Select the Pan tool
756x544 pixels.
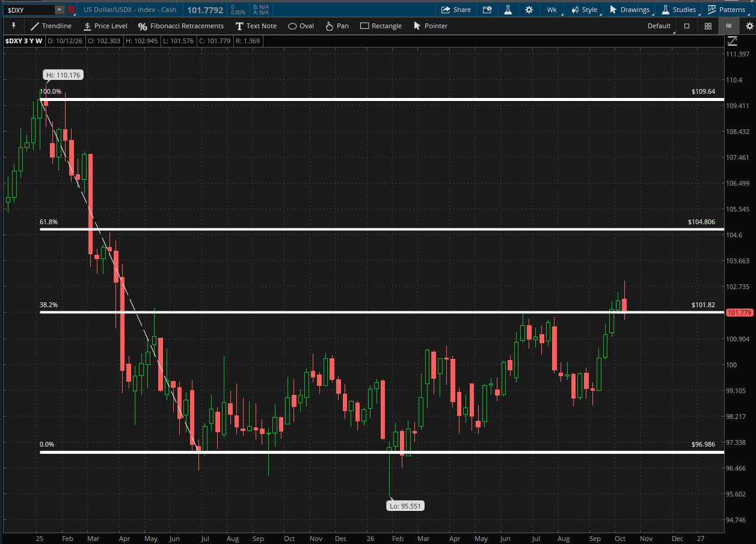pos(337,26)
